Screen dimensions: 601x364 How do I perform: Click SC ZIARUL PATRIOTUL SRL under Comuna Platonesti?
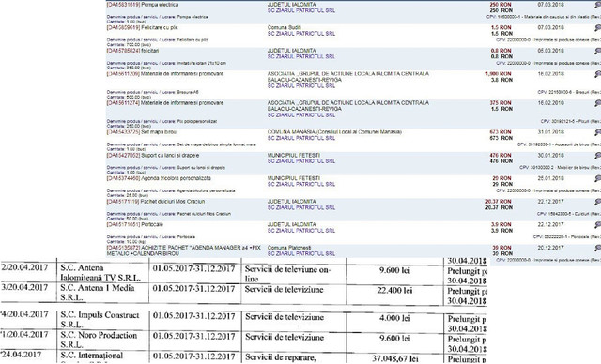click(x=301, y=253)
